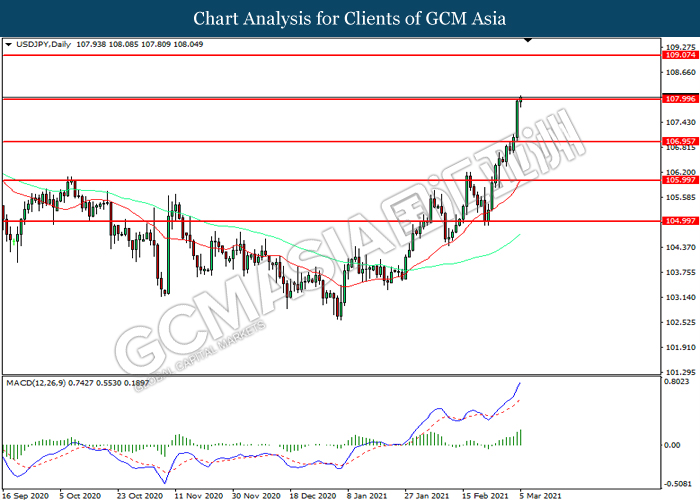This screenshot has height=500, width=700.
Task: Click the 11 Nov 2020 date label
Action: [x=199, y=496]
